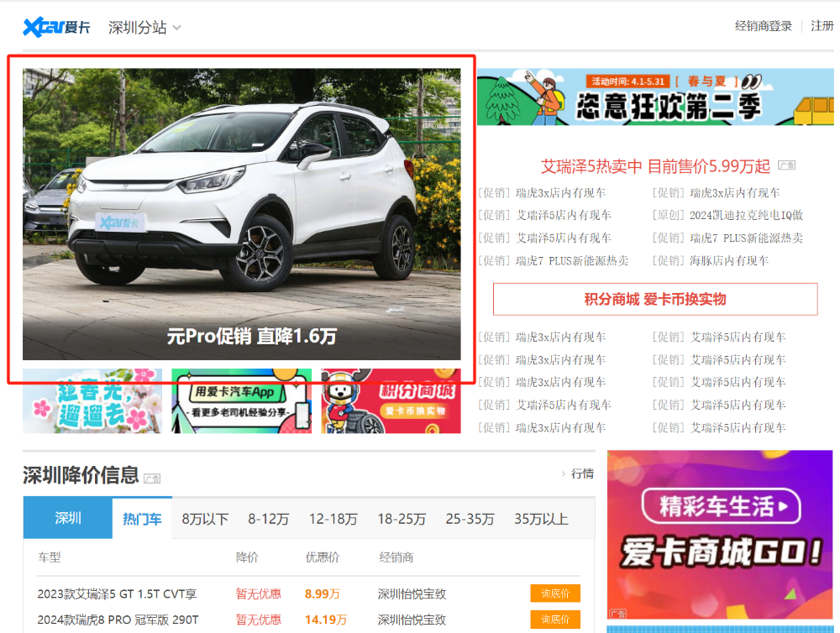Expand the 深圳分站 city dropdown

point(144,28)
